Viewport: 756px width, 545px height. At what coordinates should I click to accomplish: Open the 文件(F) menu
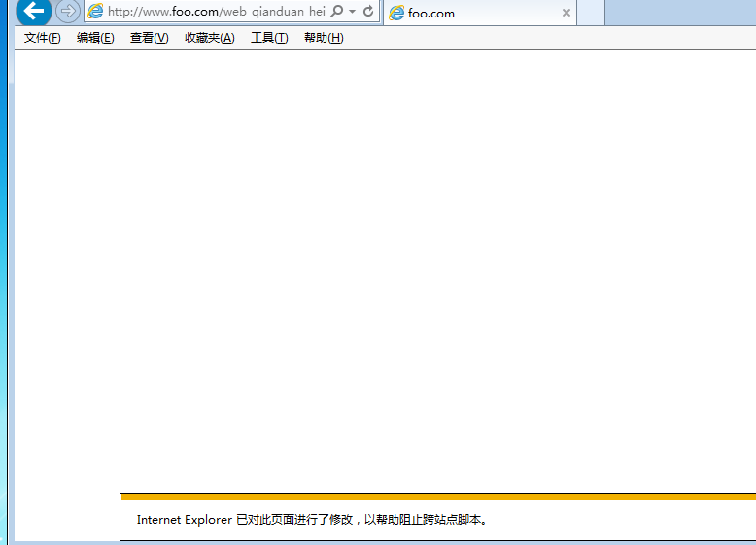(43, 38)
